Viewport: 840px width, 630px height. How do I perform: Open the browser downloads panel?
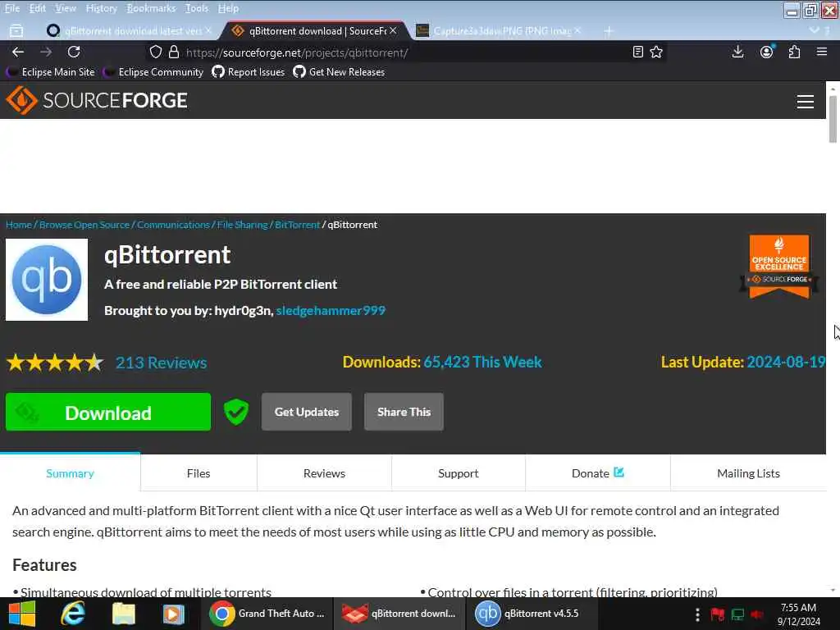[x=737, y=52]
